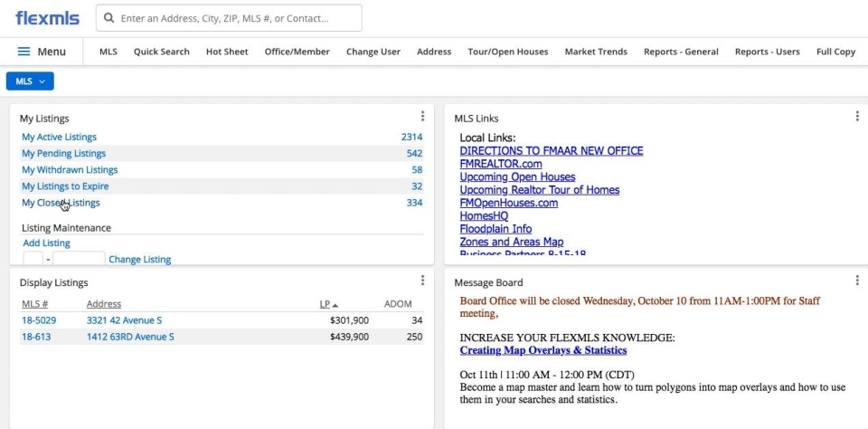Click the Add Listing link
868x429 pixels.
point(46,243)
